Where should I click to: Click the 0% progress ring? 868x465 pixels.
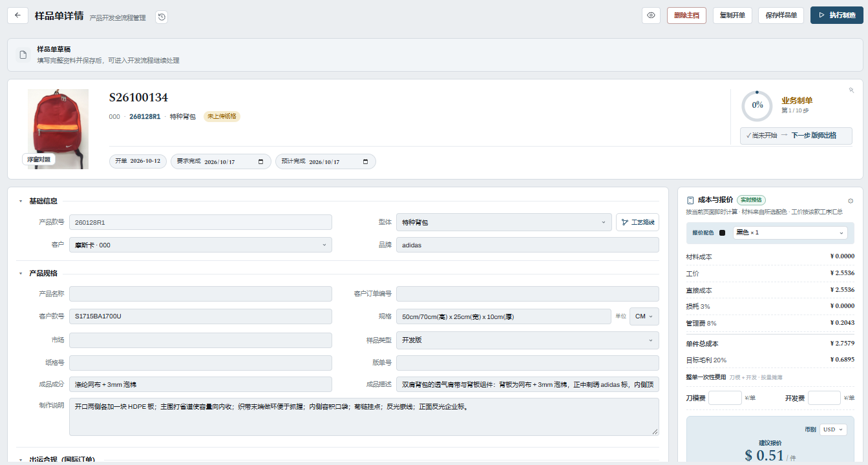[x=757, y=105]
